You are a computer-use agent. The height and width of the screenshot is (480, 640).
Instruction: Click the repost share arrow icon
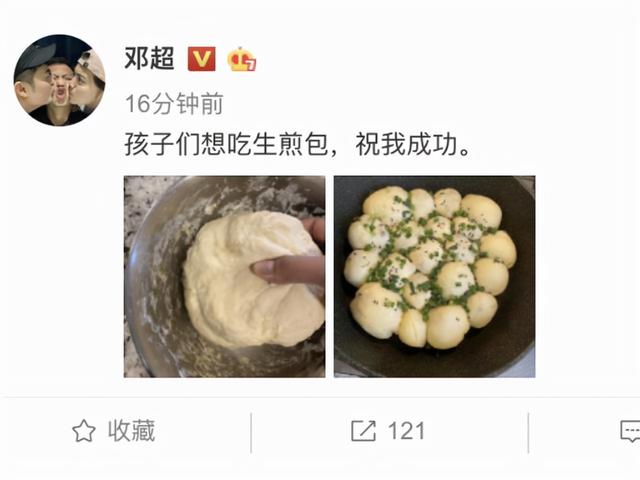363,431
